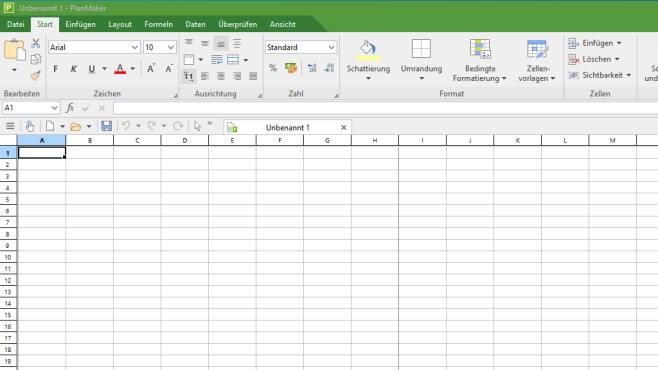Open the Datei menu
The height and width of the screenshot is (370, 658).
(16, 24)
